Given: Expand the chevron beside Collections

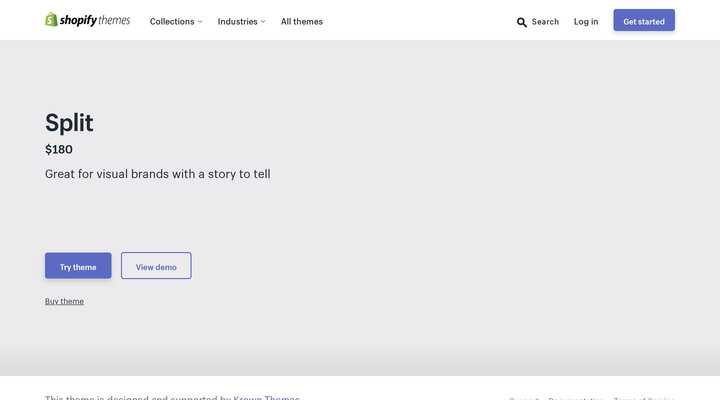Looking at the screenshot, I should [x=200, y=21].
